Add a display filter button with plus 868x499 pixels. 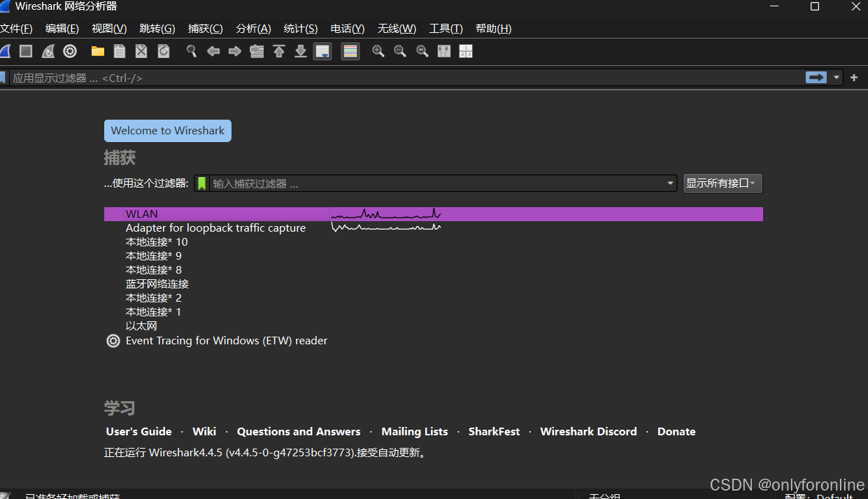click(854, 78)
